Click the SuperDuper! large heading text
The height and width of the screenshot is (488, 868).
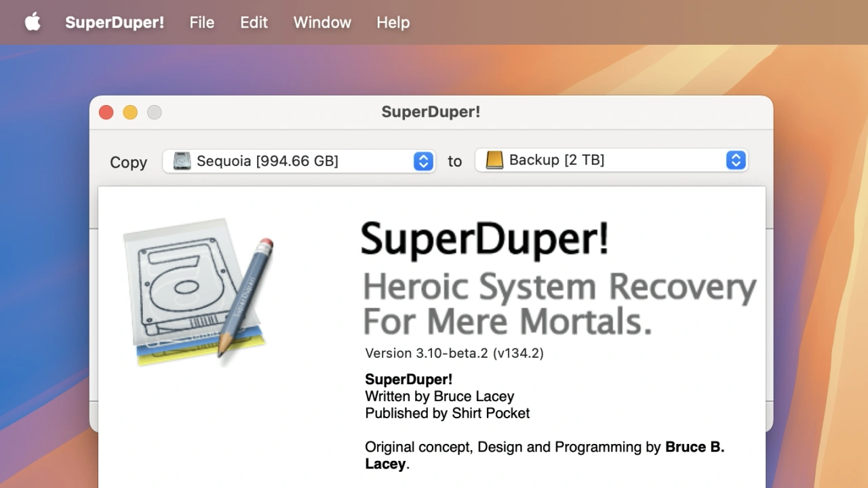(x=485, y=240)
